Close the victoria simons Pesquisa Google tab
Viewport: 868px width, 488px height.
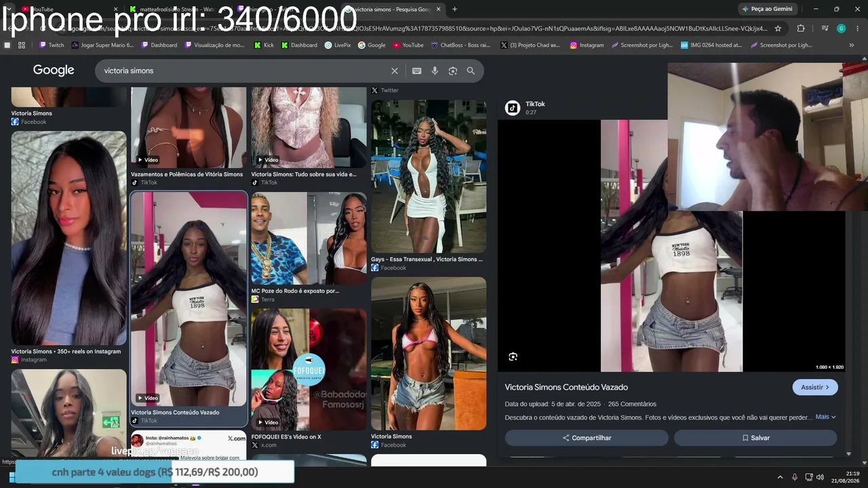438,9
